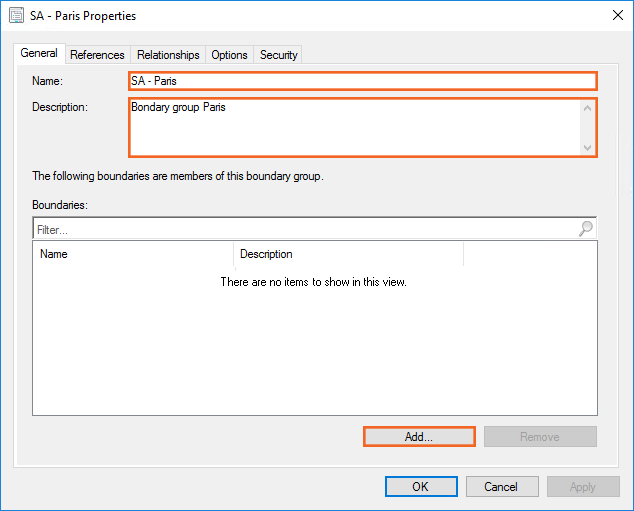Open the Security tab

tap(279, 55)
